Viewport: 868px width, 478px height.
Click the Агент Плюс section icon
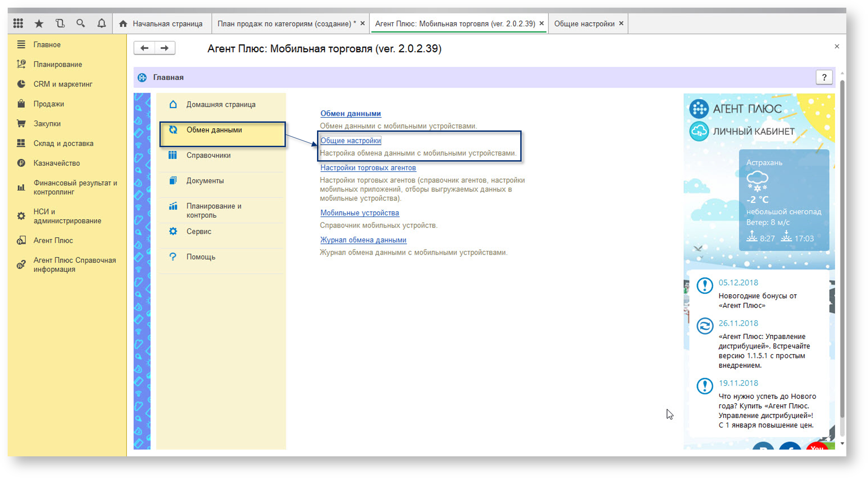click(x=21, y=241)
